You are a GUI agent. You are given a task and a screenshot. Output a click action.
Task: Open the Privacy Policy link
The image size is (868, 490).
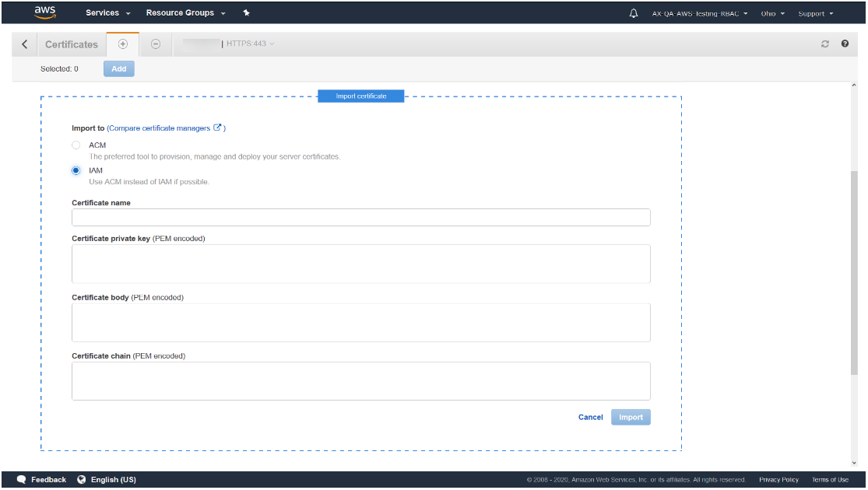tap(779, 480)
